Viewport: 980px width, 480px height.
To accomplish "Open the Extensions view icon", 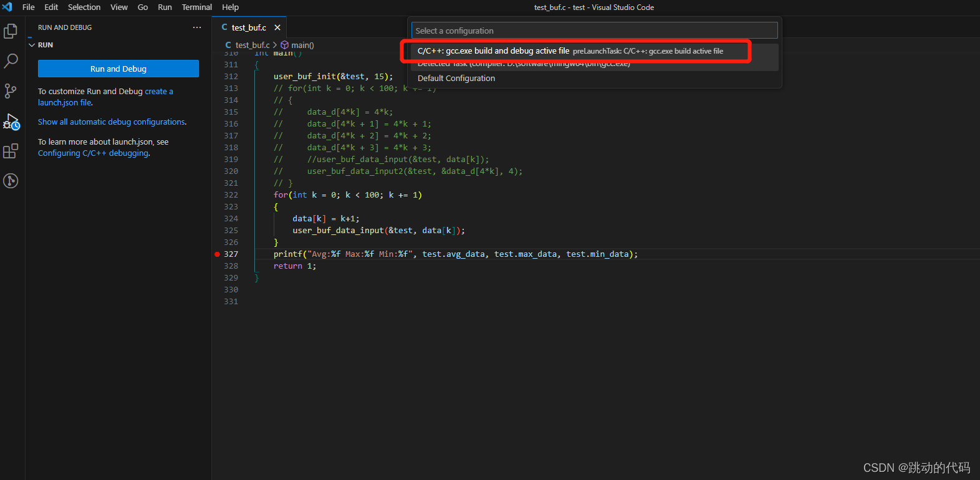I will (11, 151).
